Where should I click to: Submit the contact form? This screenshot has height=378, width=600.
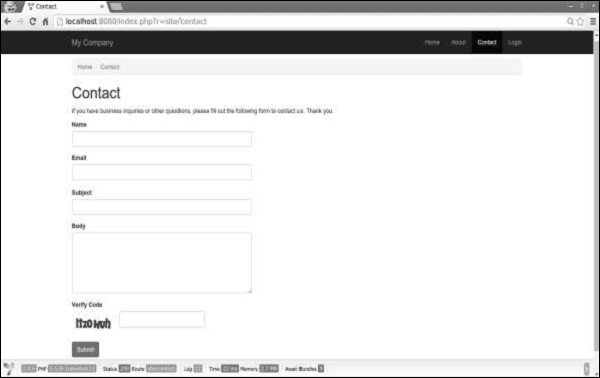pos(85,349)
